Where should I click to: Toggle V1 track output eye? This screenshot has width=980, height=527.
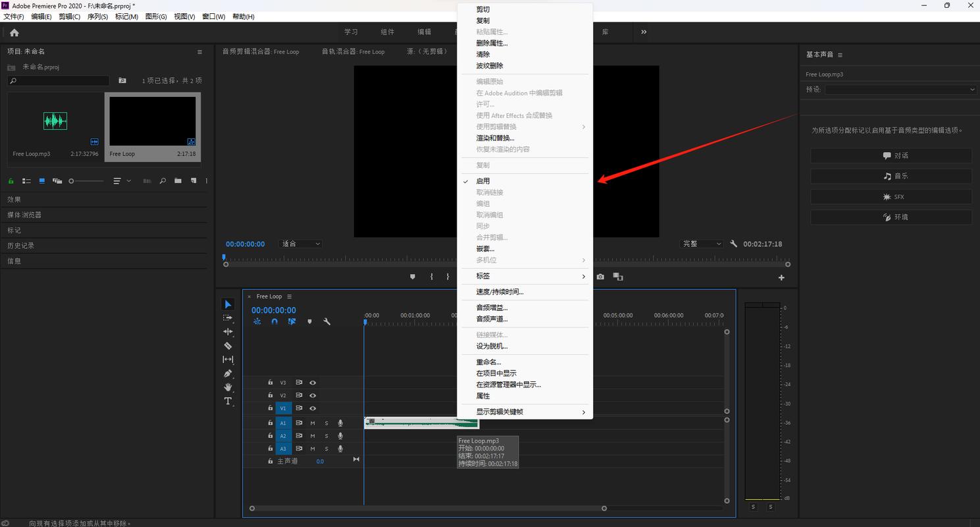[x=313, y=408]
